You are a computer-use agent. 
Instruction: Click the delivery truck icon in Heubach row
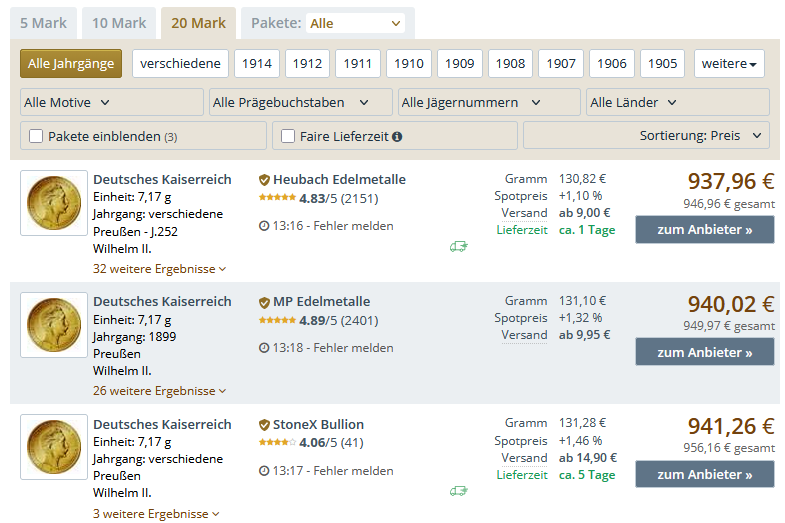[459, 247]
